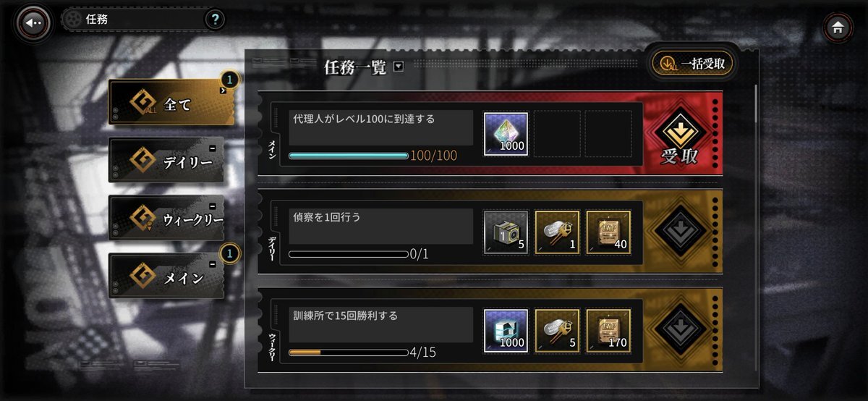Select the 40 EXP ticket reward
The height and width of the screenshot is (401, 868).
point(608,232)
